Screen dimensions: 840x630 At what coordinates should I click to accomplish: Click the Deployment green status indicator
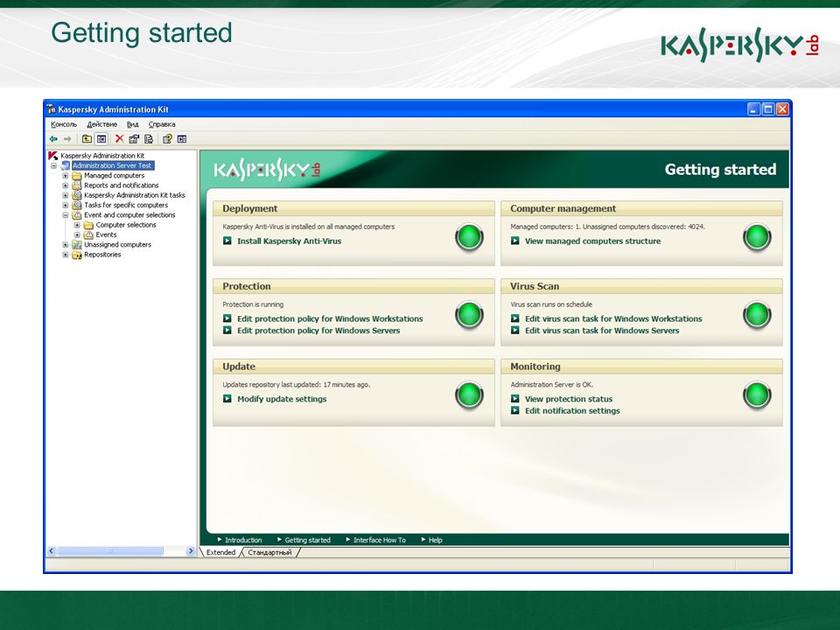[x=469, y=237]
